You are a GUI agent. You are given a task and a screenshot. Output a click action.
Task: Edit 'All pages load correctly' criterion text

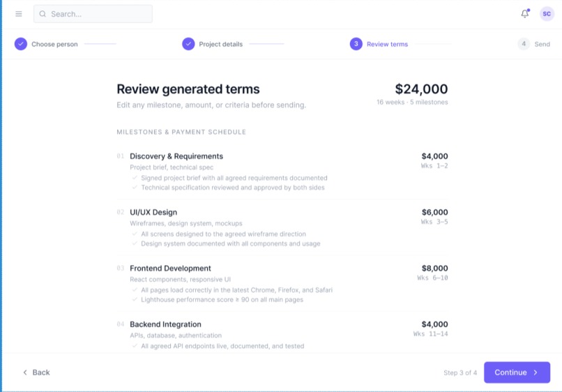click(236, 289)
